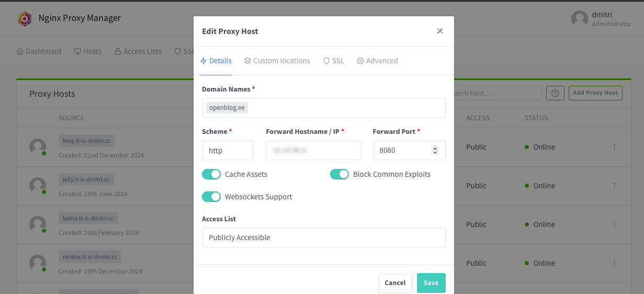Open the three-dot menu for jelly.it-is-dmitri.cc
Screen dimensions: 644x294
click(615, 186)
